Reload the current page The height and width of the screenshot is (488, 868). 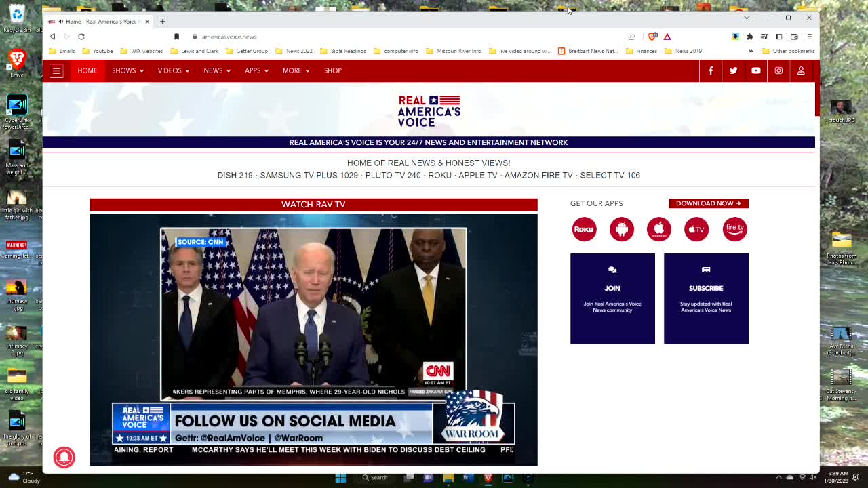point(81,37)
